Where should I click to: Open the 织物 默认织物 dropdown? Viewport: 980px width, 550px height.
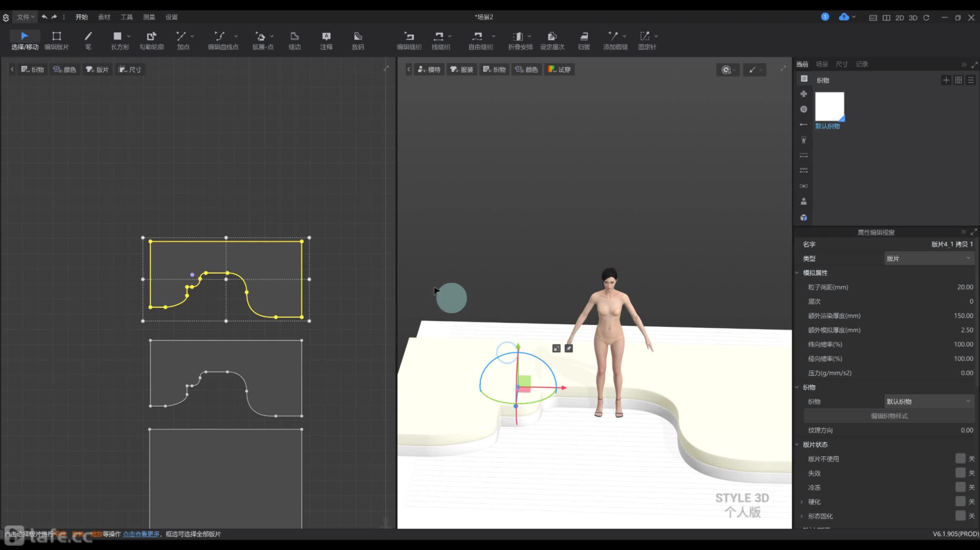pos(929,401)
